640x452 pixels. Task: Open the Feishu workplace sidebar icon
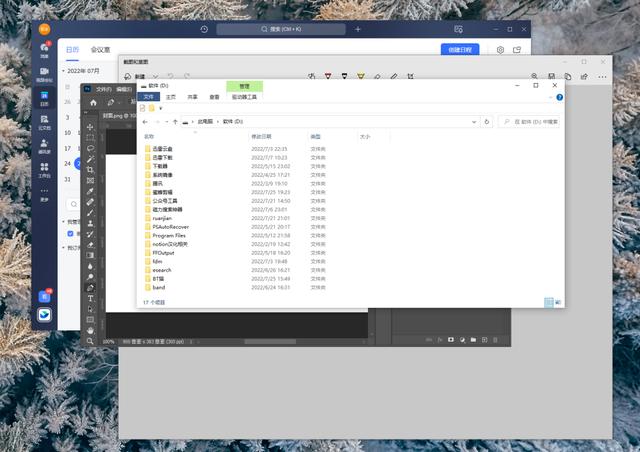[x=44, y=170]
